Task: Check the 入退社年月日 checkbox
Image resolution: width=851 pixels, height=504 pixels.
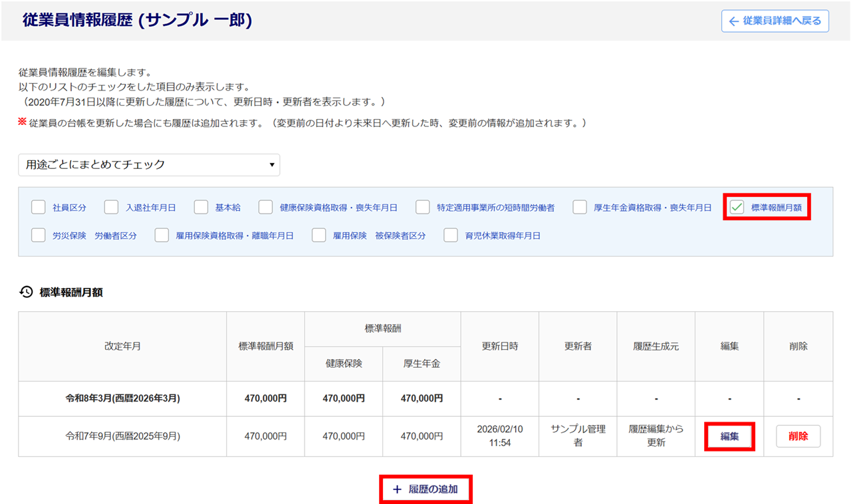Action: click(112, 207)
